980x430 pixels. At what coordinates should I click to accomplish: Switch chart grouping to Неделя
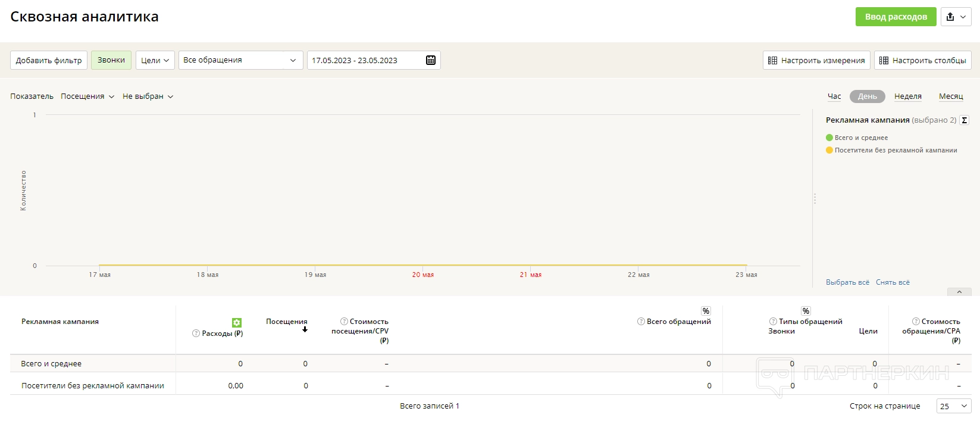(x=907, y=96)
